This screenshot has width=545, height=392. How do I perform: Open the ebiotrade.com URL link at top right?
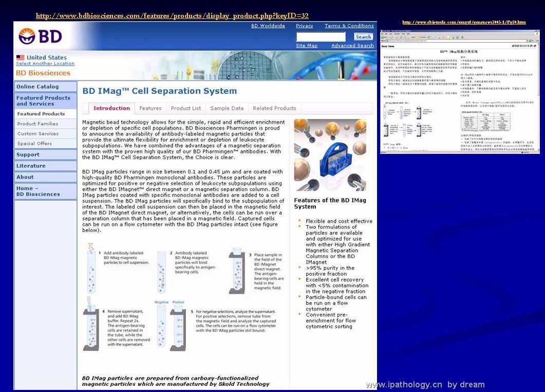click(464, 22)
